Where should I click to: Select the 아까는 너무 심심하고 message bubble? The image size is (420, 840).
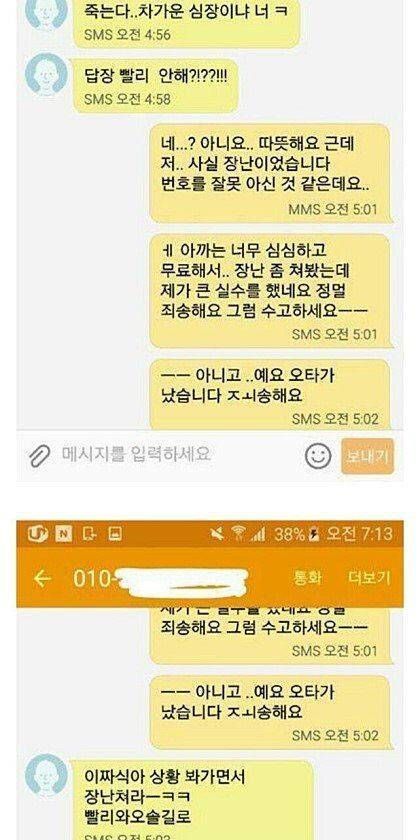[x=270, y=291]
